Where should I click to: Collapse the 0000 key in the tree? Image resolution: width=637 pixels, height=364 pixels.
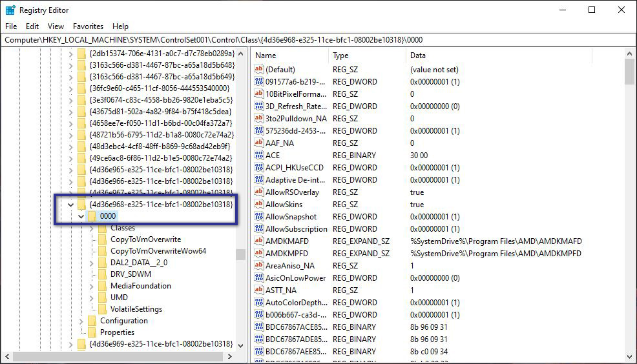81,216
